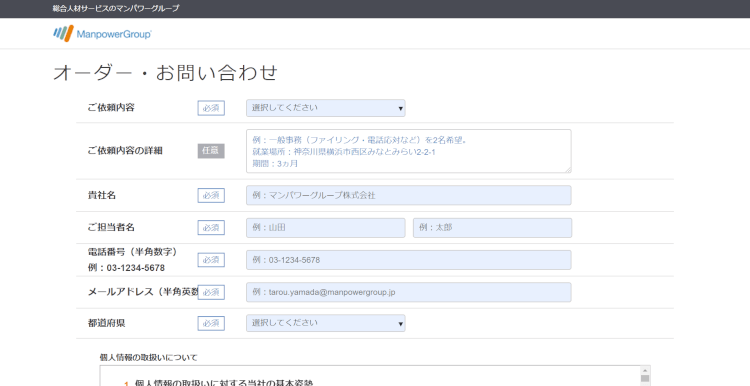This screenshot has width=750, height=386.
Task: Focus the ご依頼内容の詳細 text area
Action: (408, 151)
